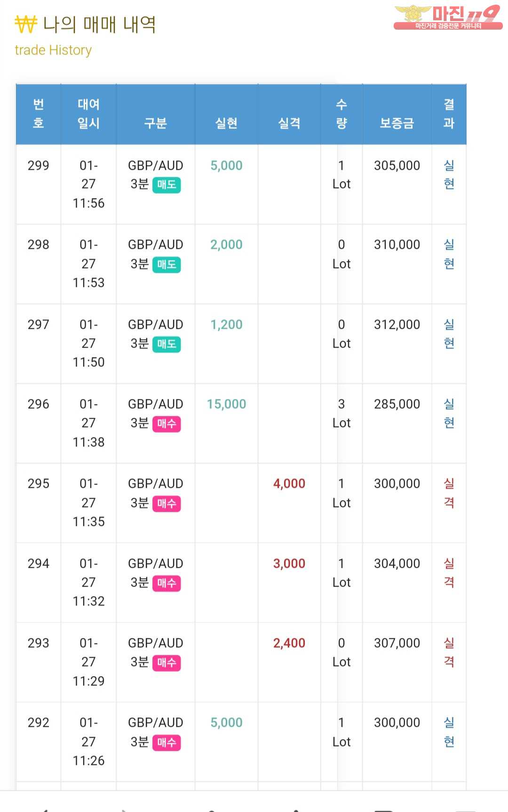Image resolution: width=508 pixels, height=812 pixels.
Task: Click the 실현 column header
Action: tap(226, 123)
